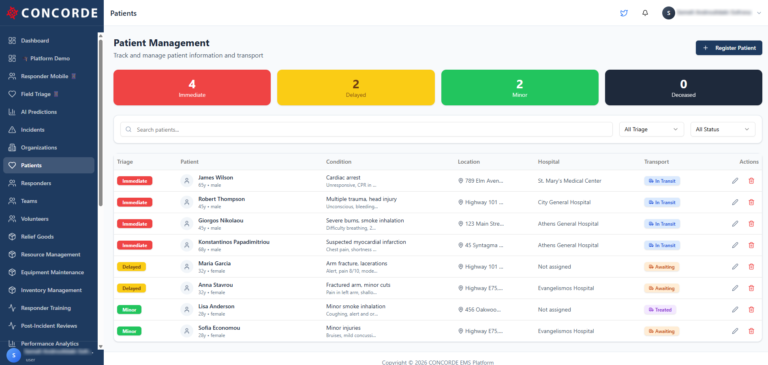Open Equipment Maintenance
Image resolution: width=768 pixels, height=365 pixels.
point(48,272)
